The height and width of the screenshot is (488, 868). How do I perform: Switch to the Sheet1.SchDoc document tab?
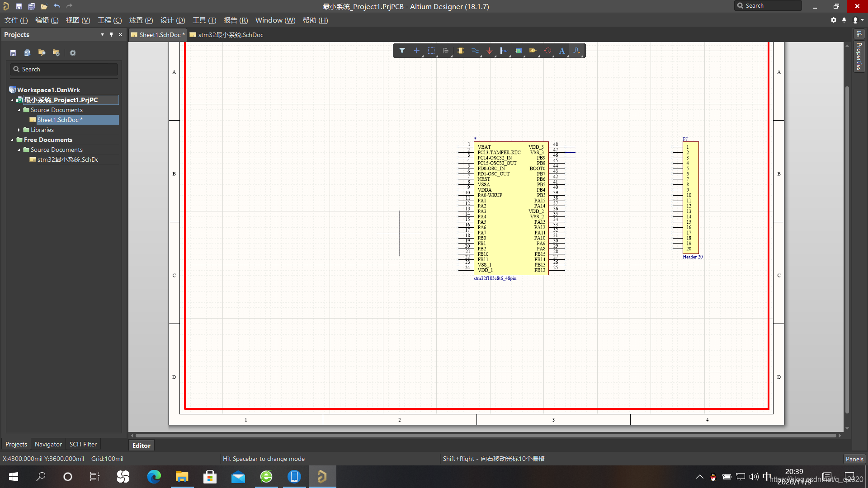pos(158,35)
